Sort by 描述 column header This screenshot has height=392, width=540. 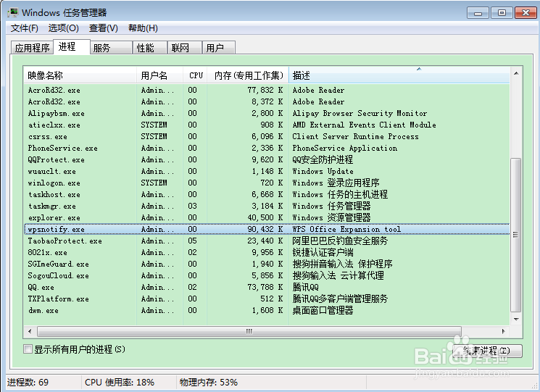tap(399, 75)
